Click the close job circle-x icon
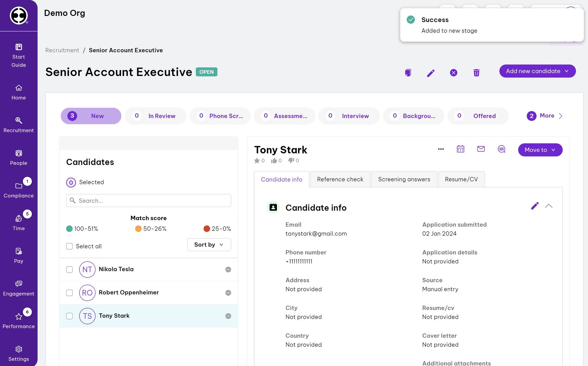This screenshot has width=588, height=366. click(x=454, y=73)
